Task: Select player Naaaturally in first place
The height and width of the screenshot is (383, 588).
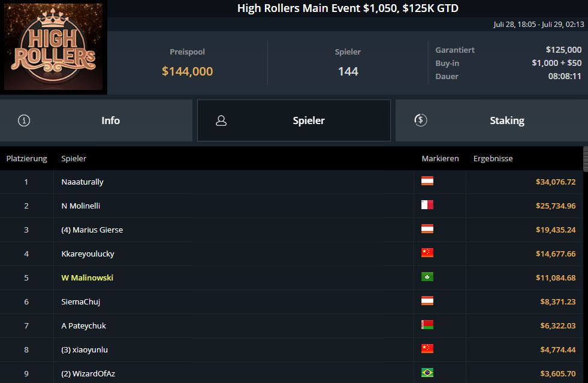Action: pos(82,182)
